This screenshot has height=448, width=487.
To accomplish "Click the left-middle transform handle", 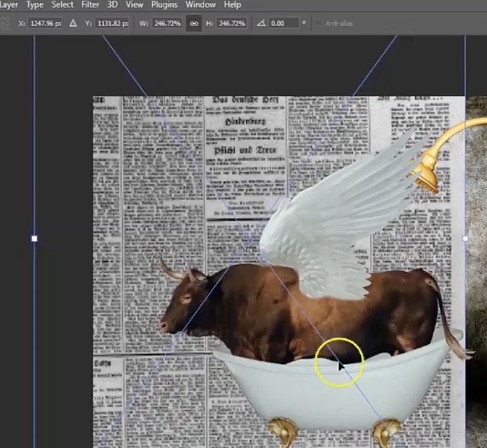I will tap(34, 239).
